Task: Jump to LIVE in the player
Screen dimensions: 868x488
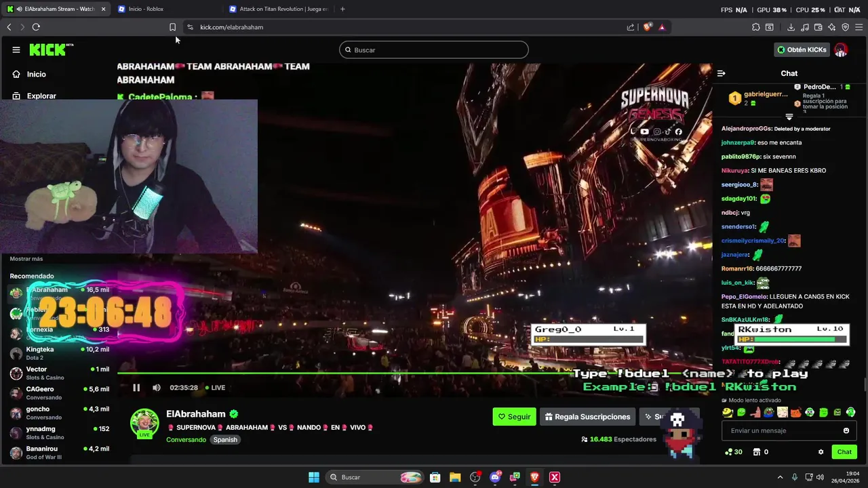Action: (214, 388)
